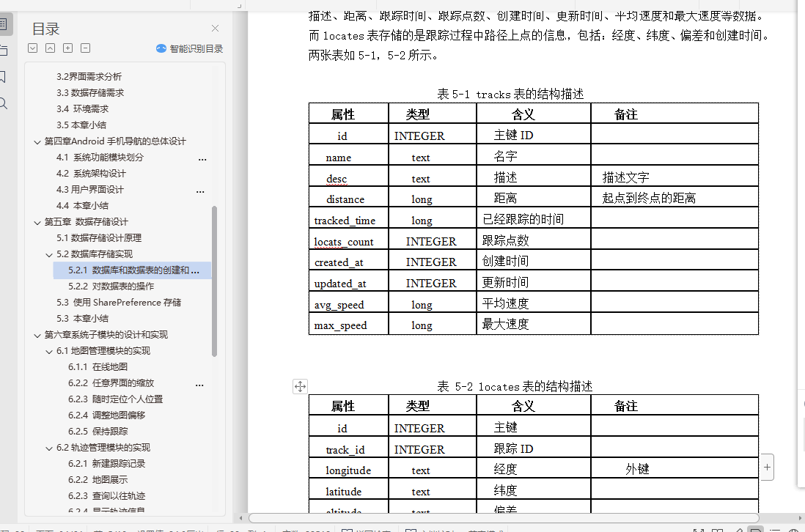Click the locats_count attribute cell
Screen dimensions: 805x532
click(x=348, y=239)
